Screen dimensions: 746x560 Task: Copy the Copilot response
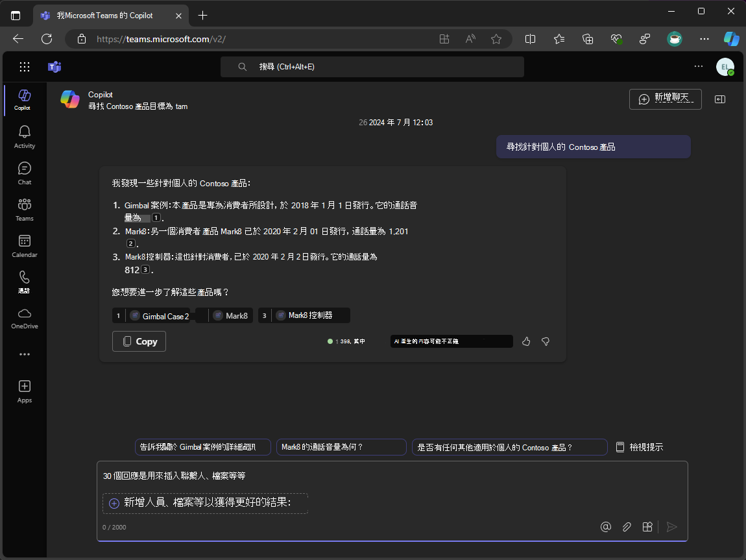[139, 341]
